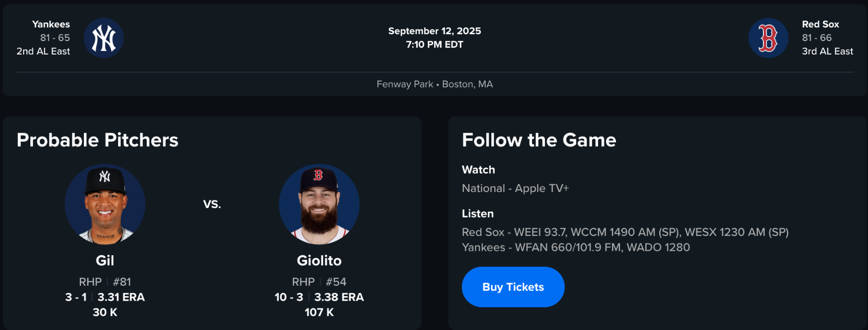This screenshot has height=330, width=868.
Task: Click the 2nd AL East standing
Action: pyautogui.click(x=43, y=51)
